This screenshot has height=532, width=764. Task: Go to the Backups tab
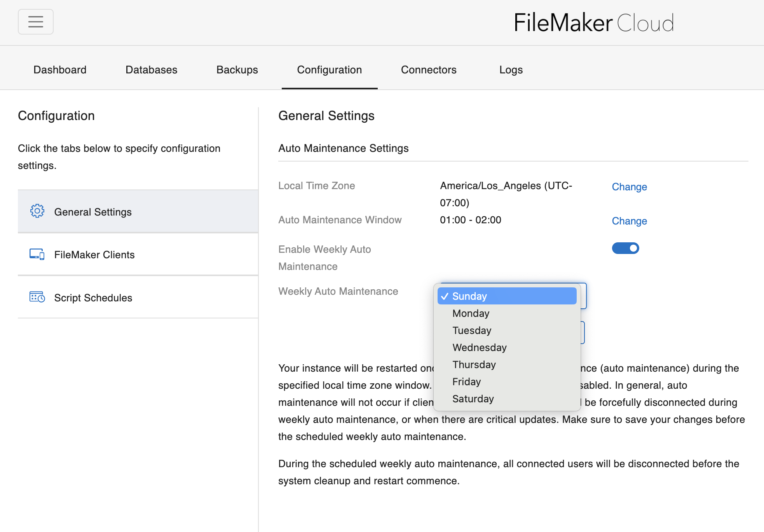pos(237,70)
